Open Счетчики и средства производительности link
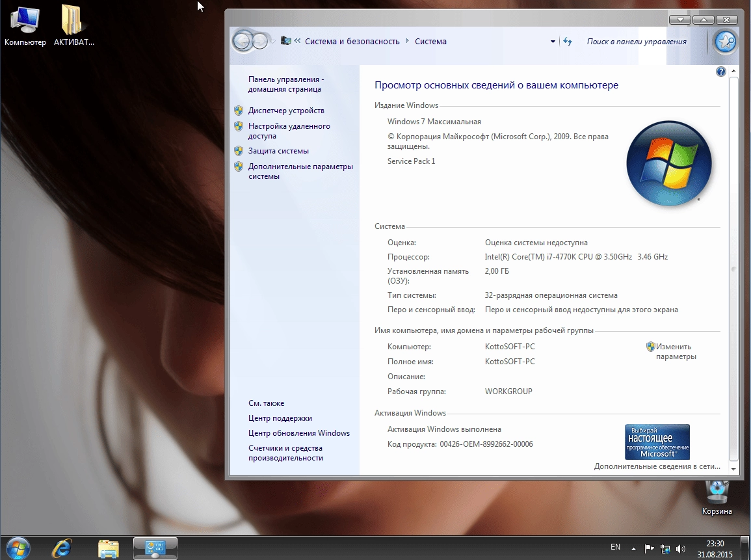Image resolution: width=751 pixels, height=560 pixels. tap(285, 453)
